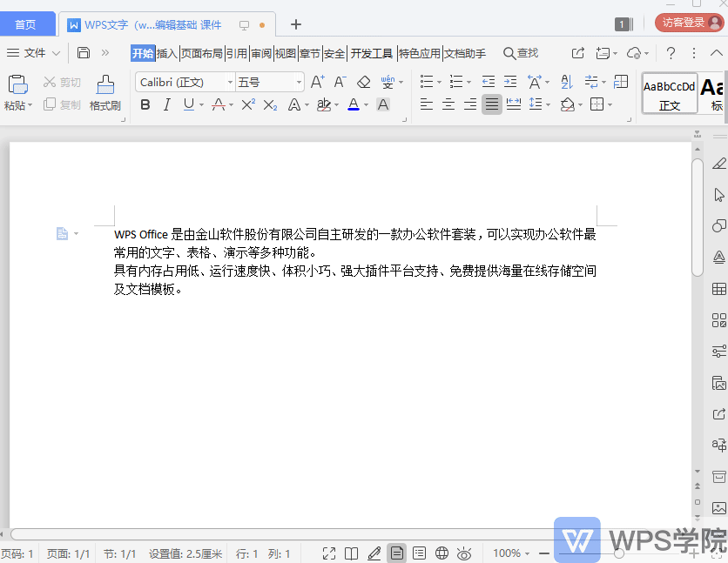Apply the 正文 paragraph style

click(669, 91)
